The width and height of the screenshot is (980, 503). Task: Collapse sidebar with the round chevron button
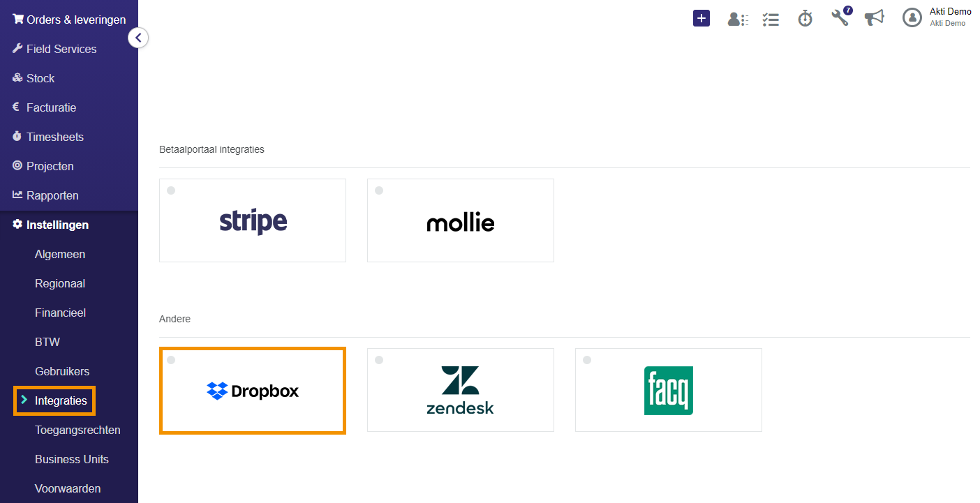pos(138,38)
